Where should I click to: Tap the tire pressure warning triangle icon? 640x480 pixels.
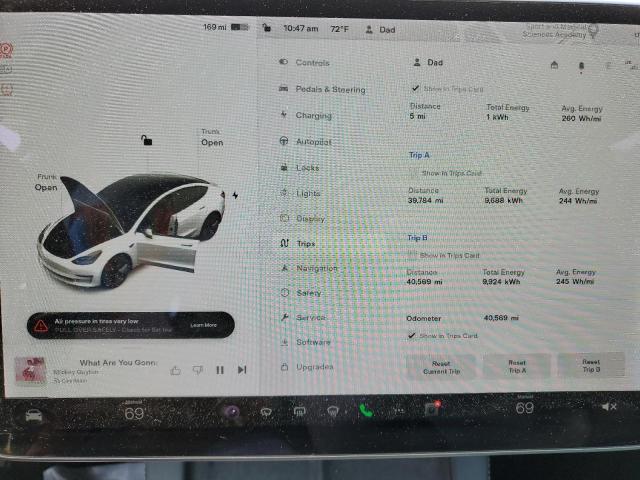(x=41, y=326)
